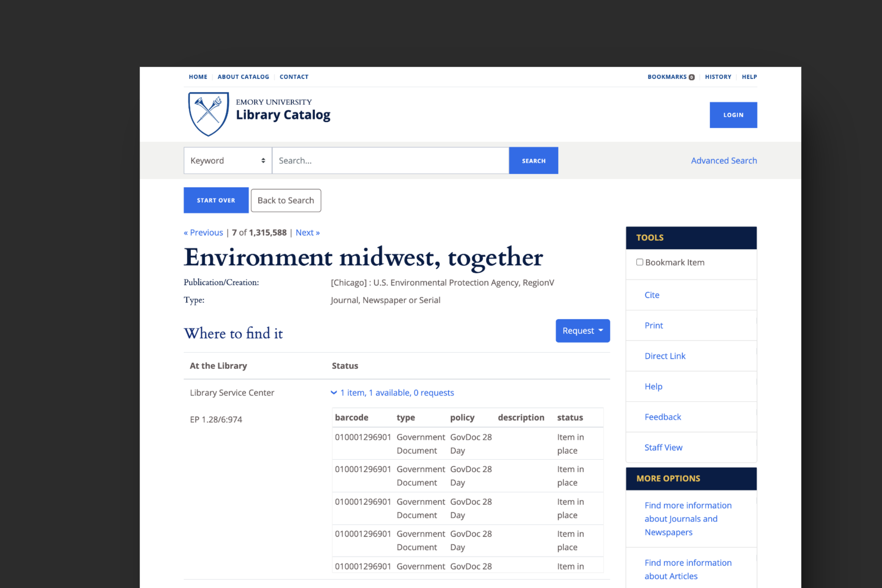
Task: Click Back to Search button
Action: pyautogui.click(x=286, y=200)
